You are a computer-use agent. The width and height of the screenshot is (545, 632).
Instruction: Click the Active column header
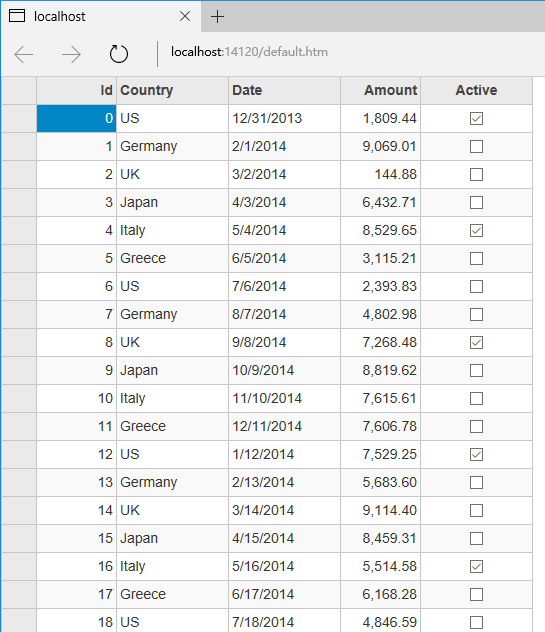[476, 90]
